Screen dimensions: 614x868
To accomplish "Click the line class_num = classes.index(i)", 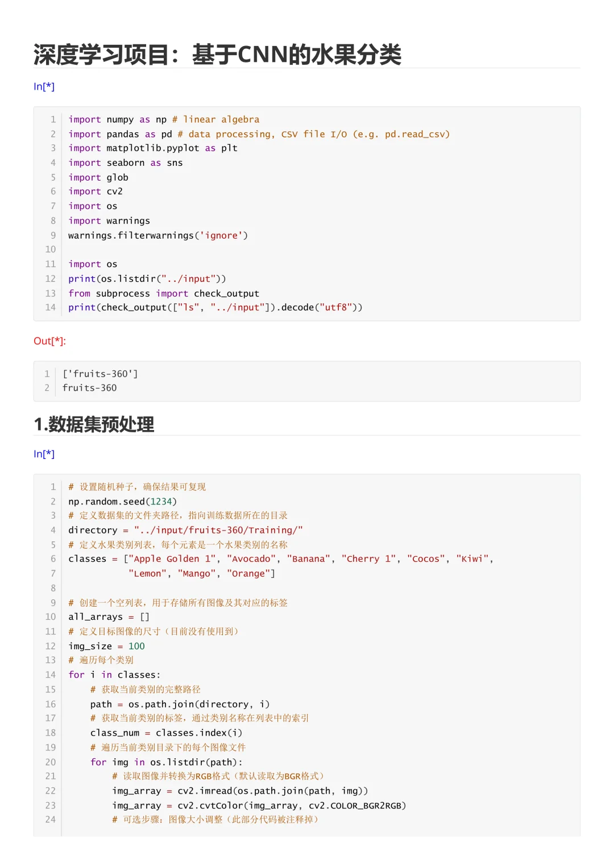I will (x=167, y=733).
